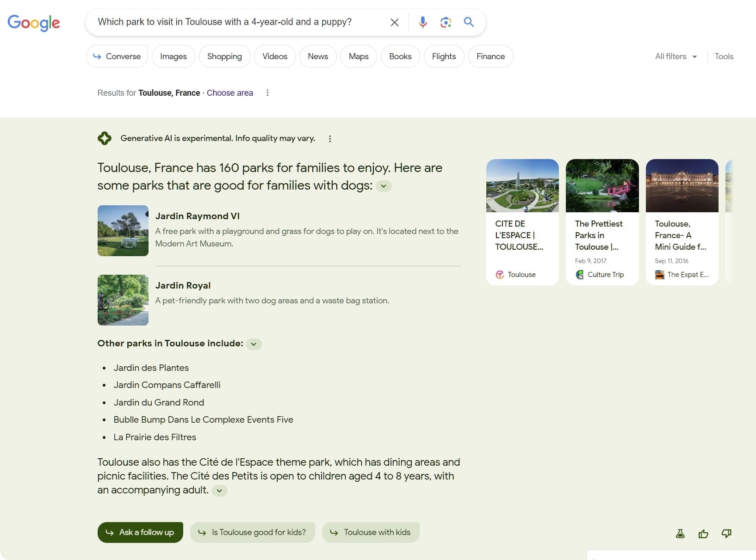This screenshot has width=756, height=560.
Task: Open the Labs flask icon
Action: 680,534
